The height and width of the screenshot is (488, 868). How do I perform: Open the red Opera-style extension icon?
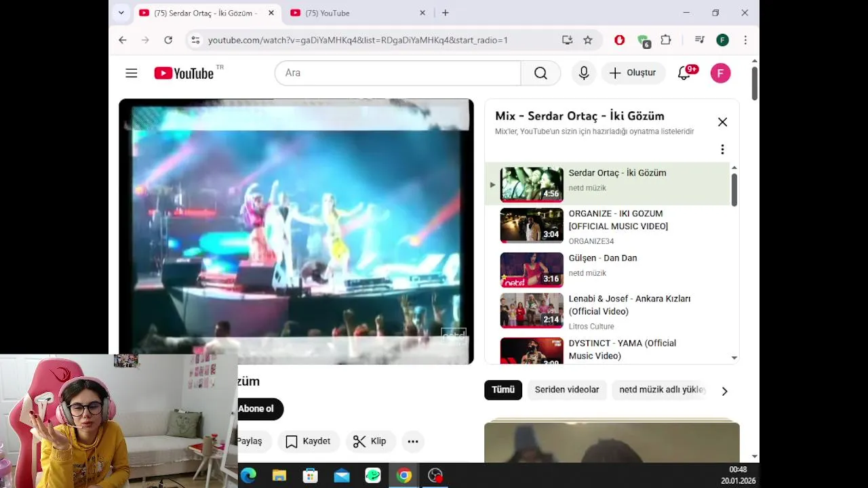click(619, 40)
